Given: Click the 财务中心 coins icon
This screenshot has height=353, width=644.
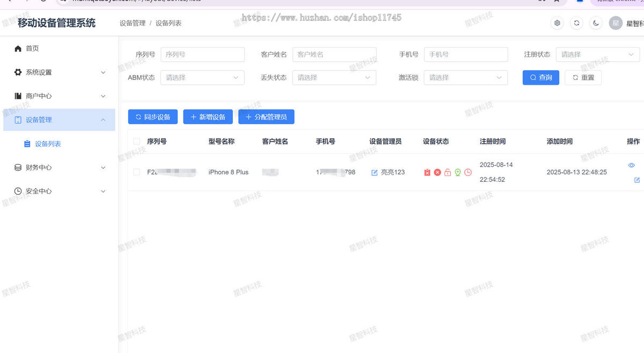Looking at the screenshot, I should (x=18, y=167).
